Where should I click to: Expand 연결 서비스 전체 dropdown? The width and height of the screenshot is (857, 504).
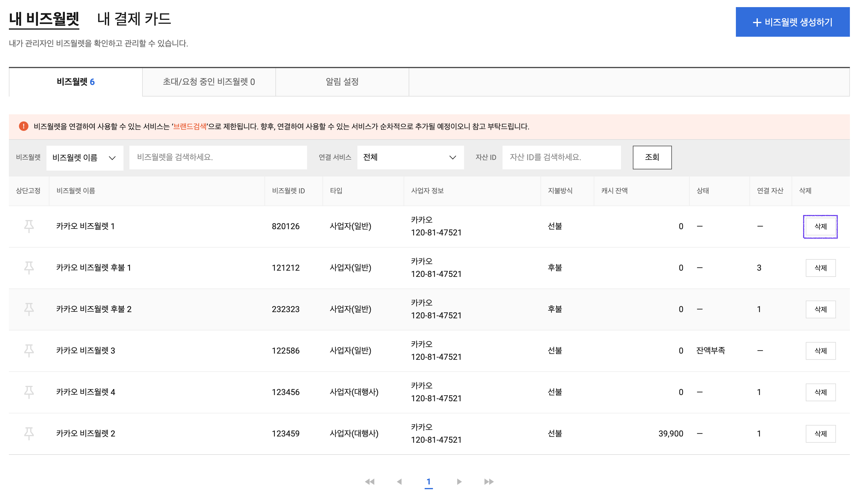(x=410, y=158)
